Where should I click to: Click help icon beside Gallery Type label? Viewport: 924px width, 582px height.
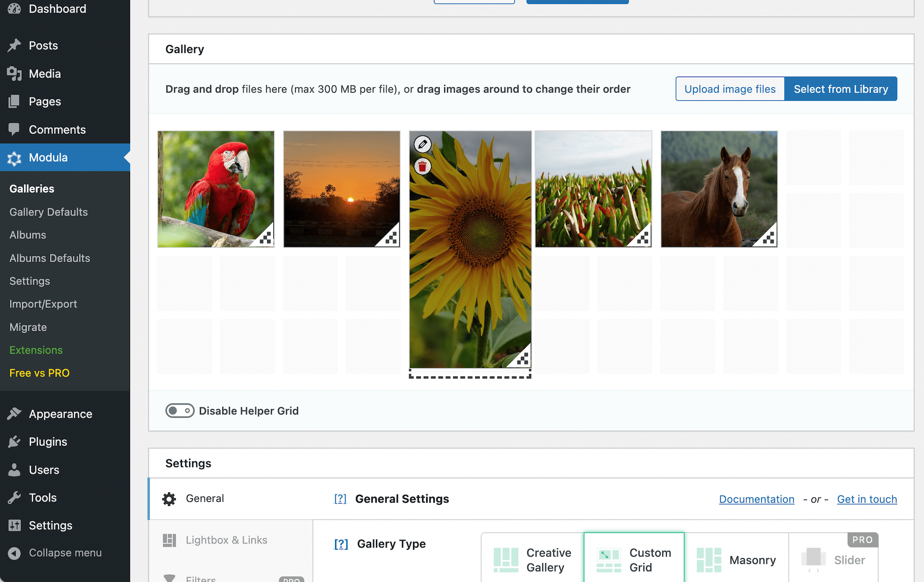pyautogui.click(x=341, y=544)
